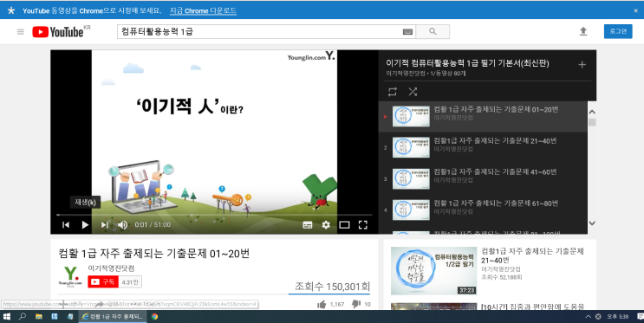Click the blue 로그인 sign-in button
Screen dimensions: 644x323
(618, 31)
